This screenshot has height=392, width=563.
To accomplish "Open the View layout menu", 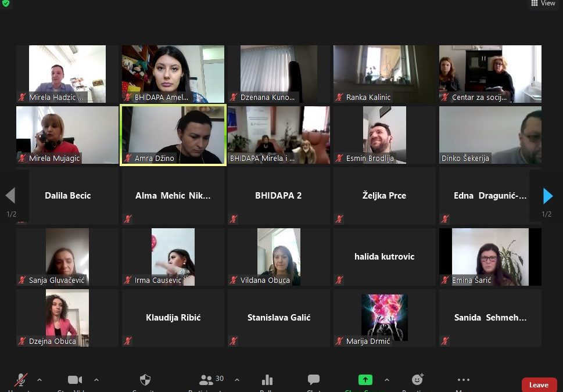I will (543, 3).
